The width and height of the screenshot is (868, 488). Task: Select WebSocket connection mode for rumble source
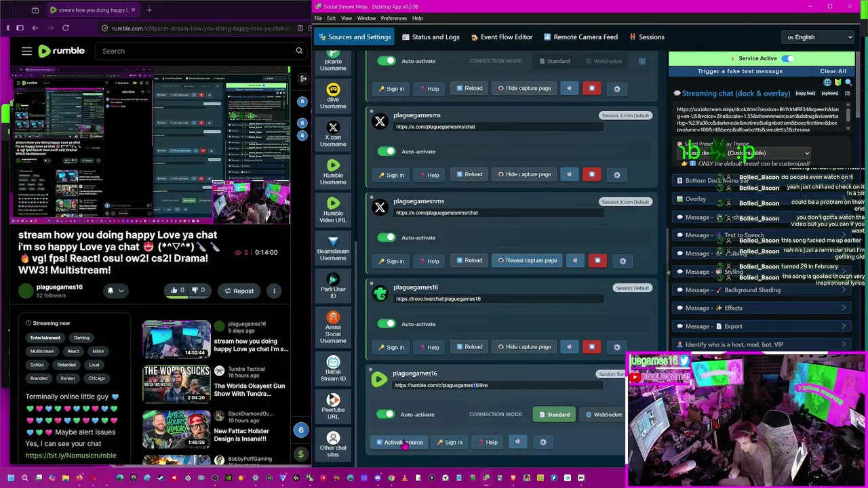604,414
